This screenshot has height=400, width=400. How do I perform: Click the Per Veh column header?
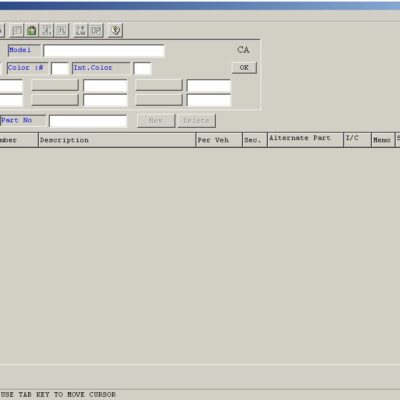219,140
